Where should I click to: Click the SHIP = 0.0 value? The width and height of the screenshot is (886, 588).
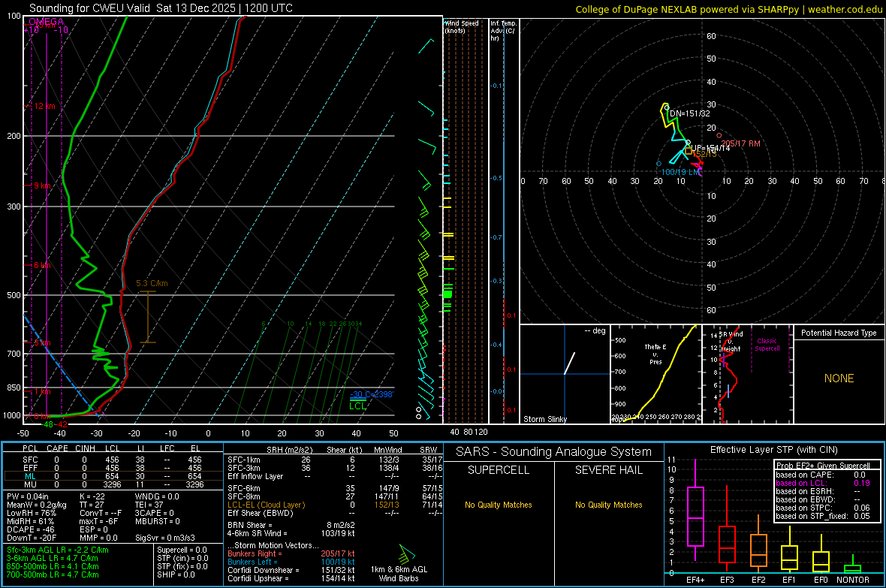coord(176,574)
